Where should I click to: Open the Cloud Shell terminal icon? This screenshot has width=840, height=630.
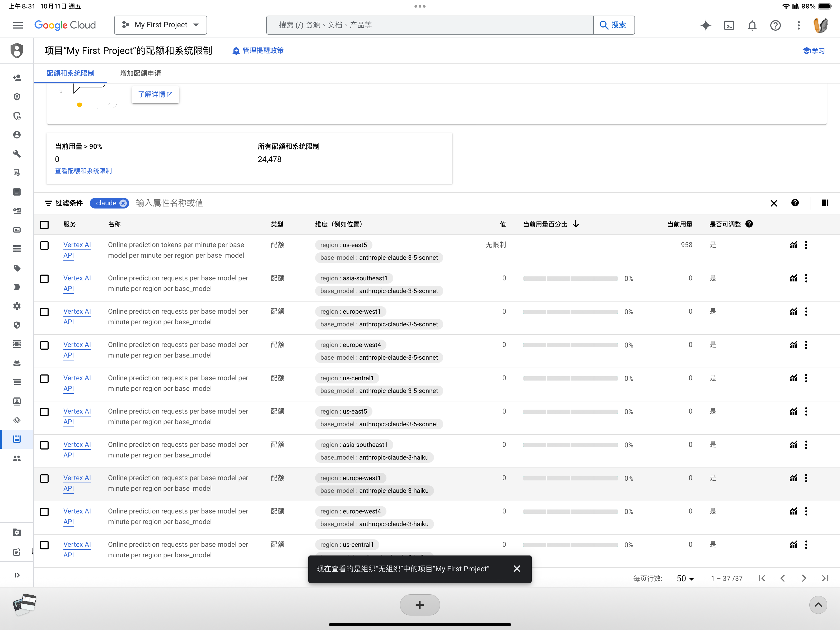coord(729,25)
